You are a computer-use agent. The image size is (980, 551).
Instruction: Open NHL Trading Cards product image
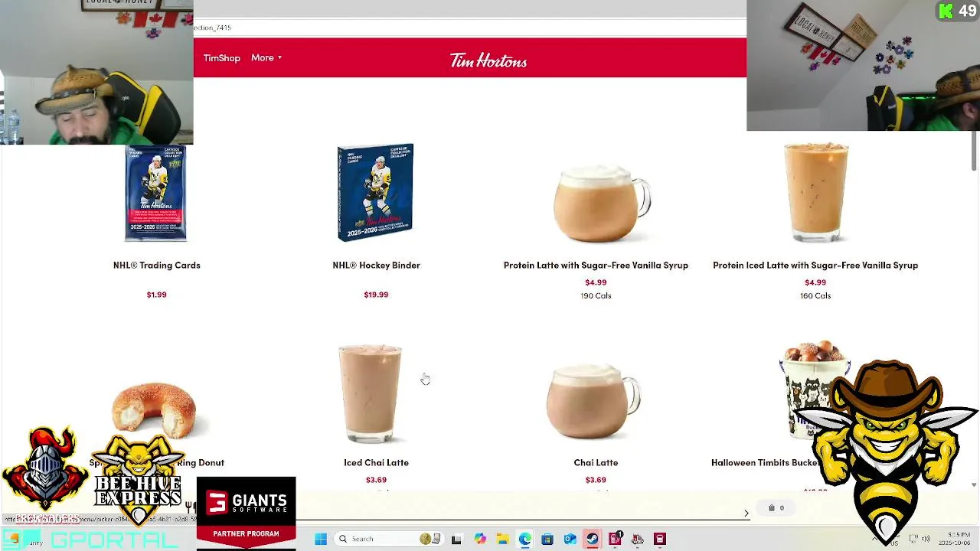(x=156, y=193)
